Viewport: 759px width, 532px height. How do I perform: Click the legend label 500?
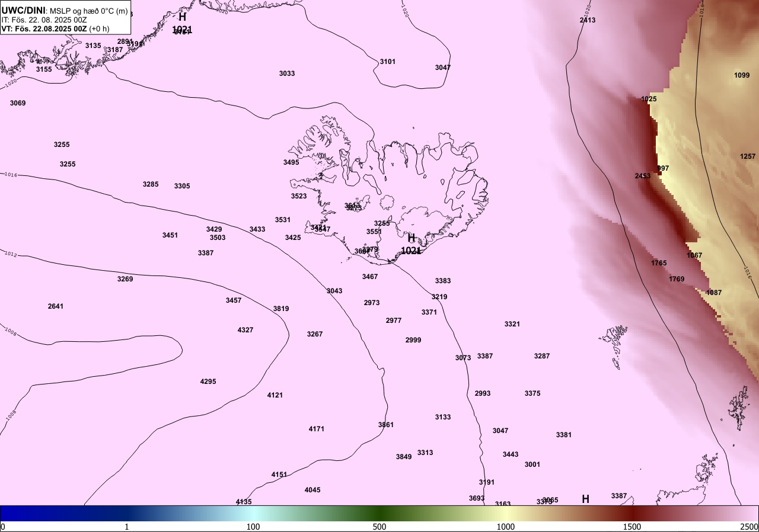click(379, 527)
